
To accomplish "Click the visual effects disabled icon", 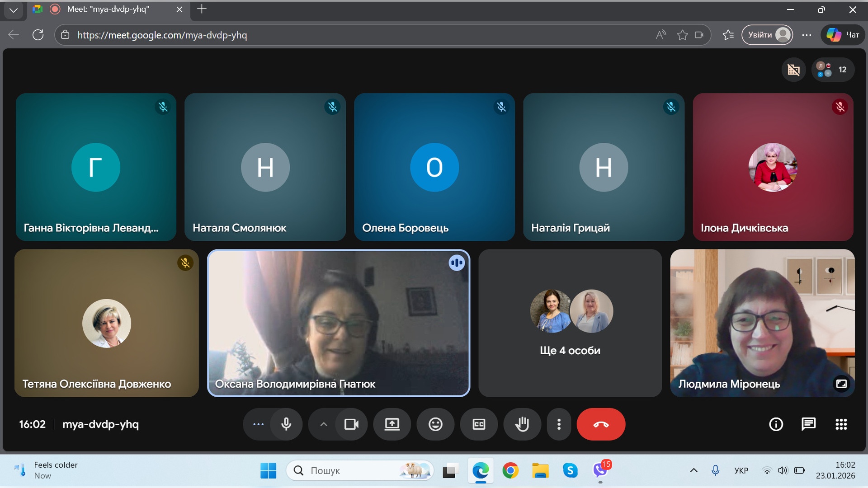I will tap(793, 70).
